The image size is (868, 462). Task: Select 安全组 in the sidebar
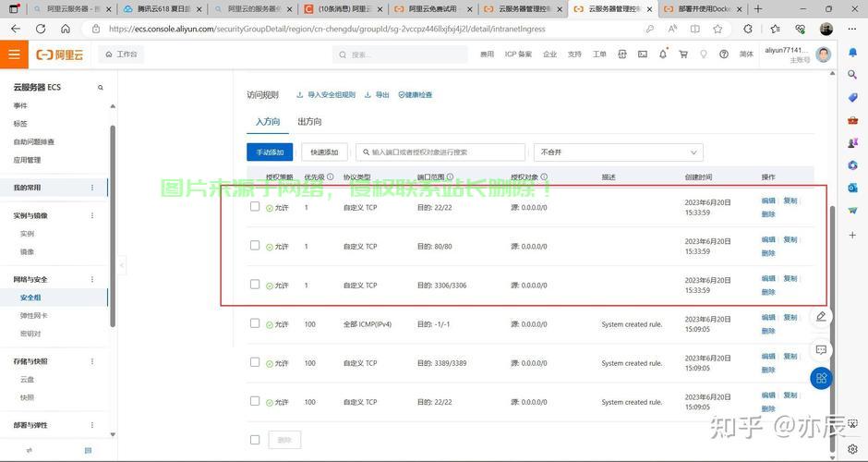click(30, 298)
